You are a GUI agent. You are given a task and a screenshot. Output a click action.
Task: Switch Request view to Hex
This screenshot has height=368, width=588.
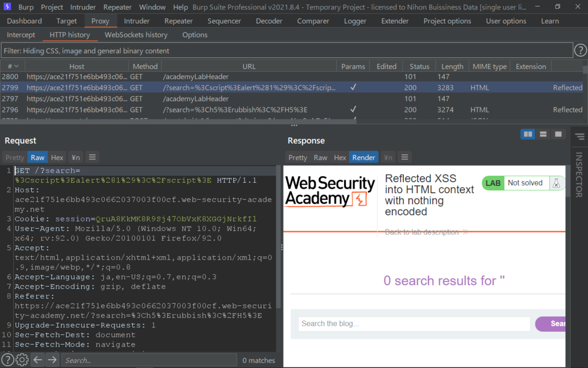click(x=57, y=157)
